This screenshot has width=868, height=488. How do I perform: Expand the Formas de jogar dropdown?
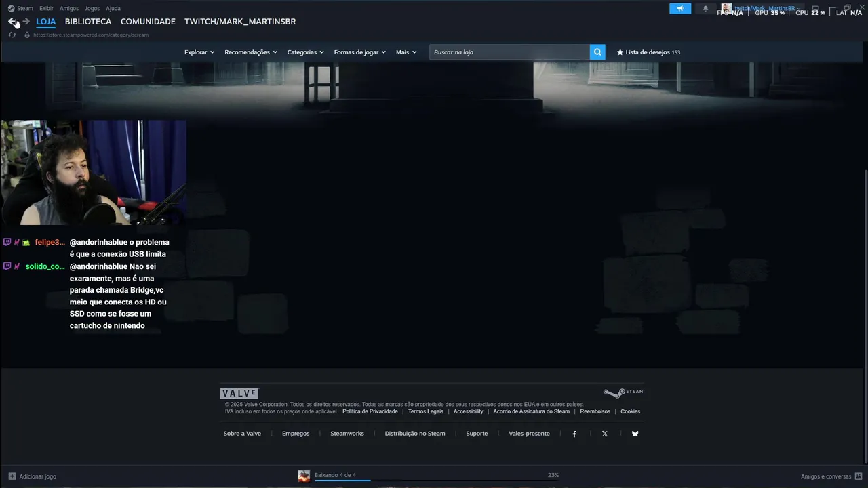tap(359, 52)
